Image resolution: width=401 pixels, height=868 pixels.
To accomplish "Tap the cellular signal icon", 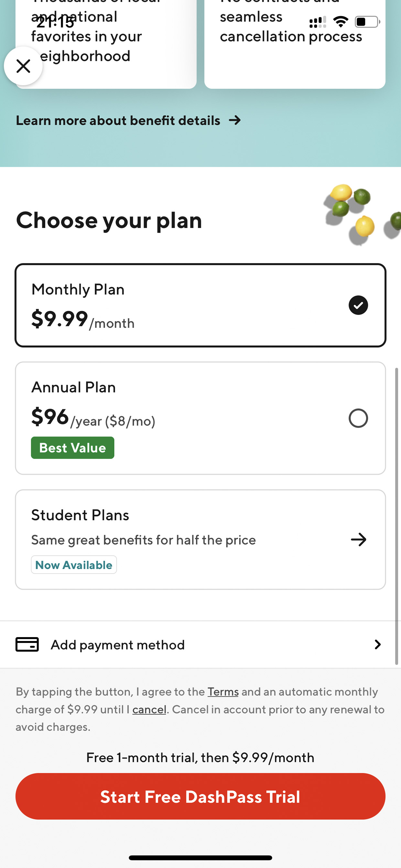I will (318, 22).
